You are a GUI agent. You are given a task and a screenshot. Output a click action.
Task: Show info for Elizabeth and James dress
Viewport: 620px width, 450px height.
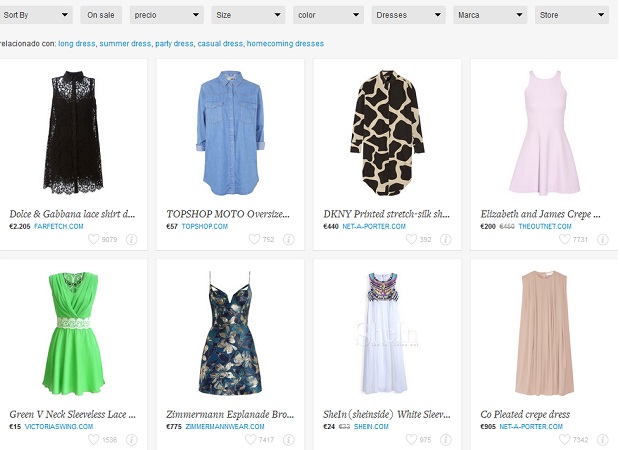(603, 240)
